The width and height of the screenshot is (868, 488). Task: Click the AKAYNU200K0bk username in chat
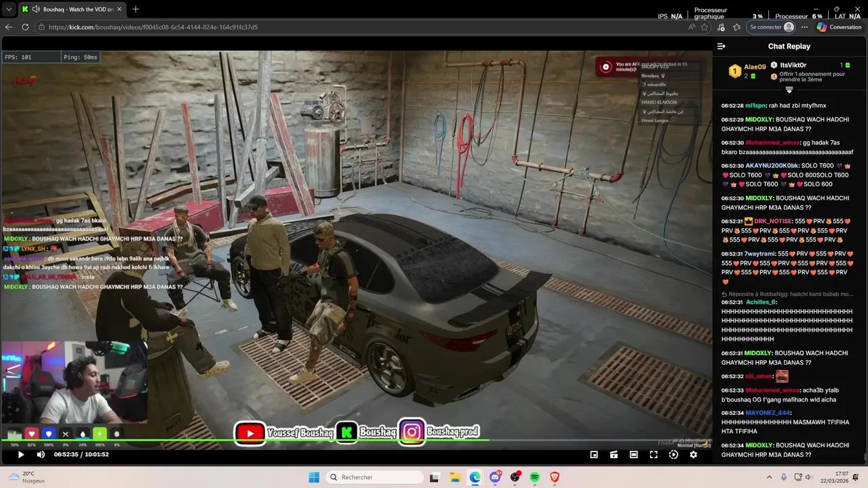coord(772,166)
